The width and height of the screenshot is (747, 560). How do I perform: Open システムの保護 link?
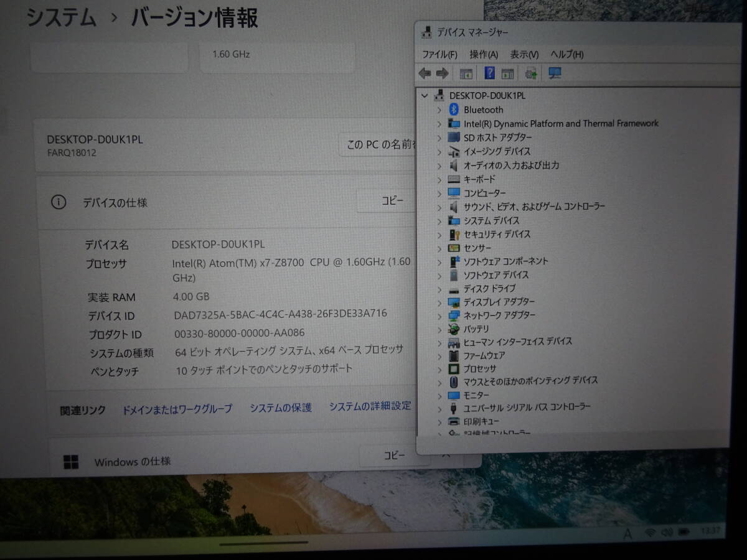pos(281,408)
